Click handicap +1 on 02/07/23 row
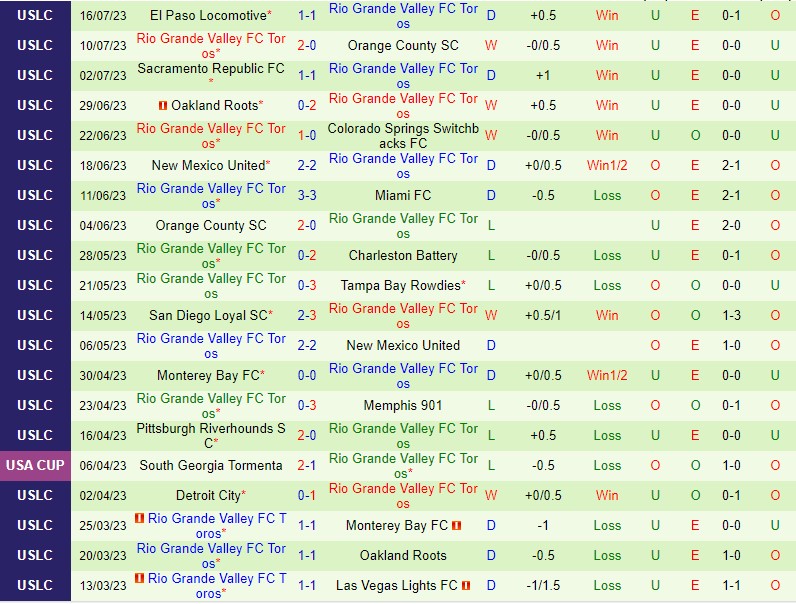This screenshot has height=604, width=796. (543, 76)
